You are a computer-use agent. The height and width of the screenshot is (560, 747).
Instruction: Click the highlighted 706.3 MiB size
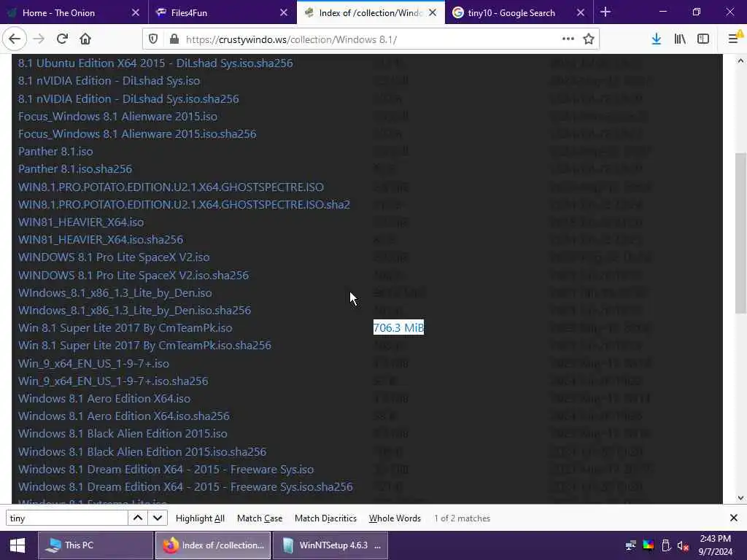pyautogui.click(x=399, y=327)
